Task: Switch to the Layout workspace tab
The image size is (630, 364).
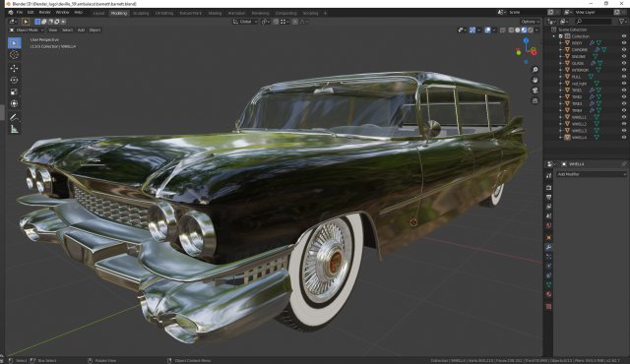Action: click(98, 13)
